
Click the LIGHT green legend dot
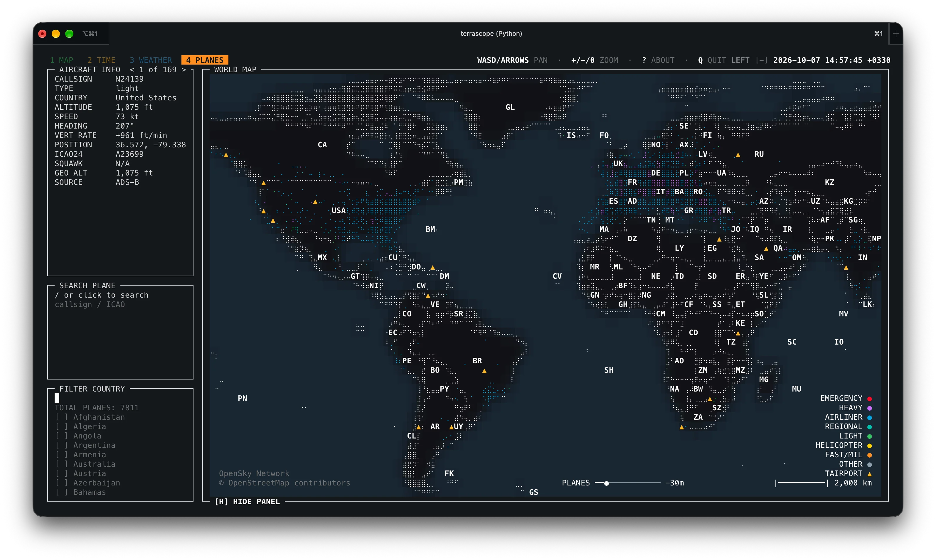[870, 436]
